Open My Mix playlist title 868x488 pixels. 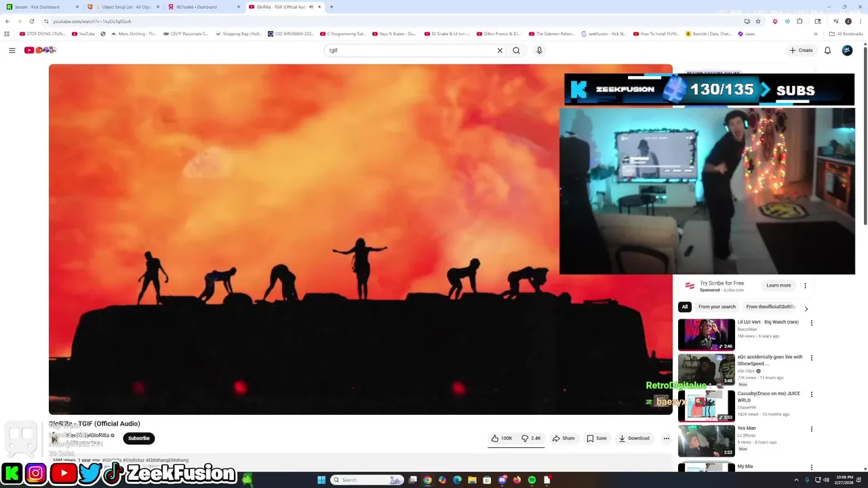pos(745,466)
